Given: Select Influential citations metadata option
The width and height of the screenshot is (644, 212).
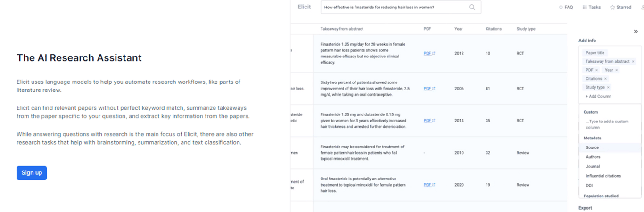Looking at the screenshot, I should click(603, 176).
